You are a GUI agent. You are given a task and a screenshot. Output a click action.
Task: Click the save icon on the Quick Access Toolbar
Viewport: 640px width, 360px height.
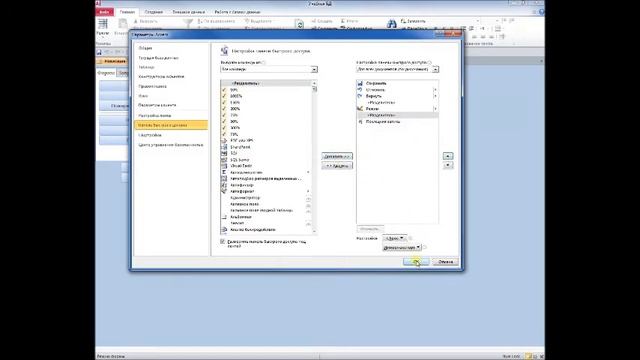(99, 52)
